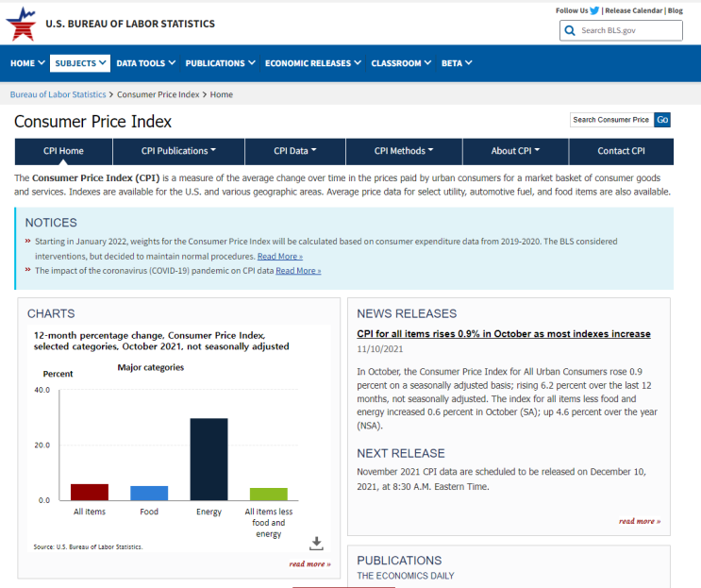
Task: Click the red All items chart bar
Action: 90,492
